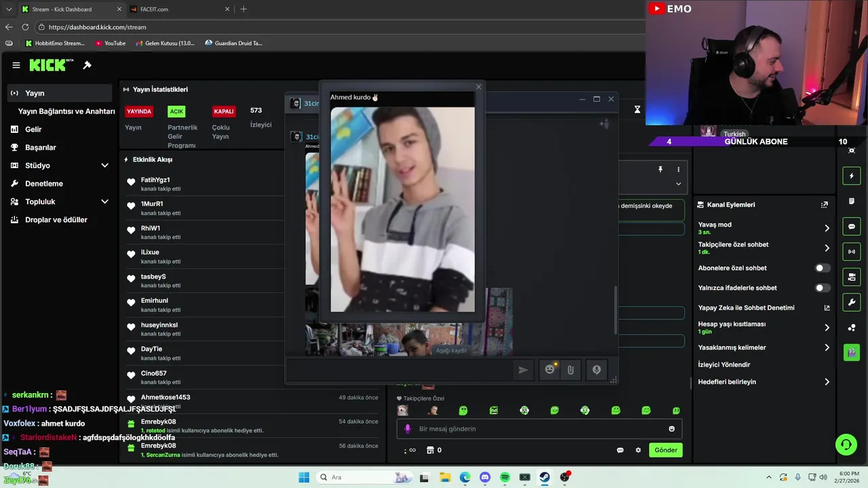Open File Explorer from the taskbar
The width and height of the screenshot is (868, 488).
coord(445,477)
